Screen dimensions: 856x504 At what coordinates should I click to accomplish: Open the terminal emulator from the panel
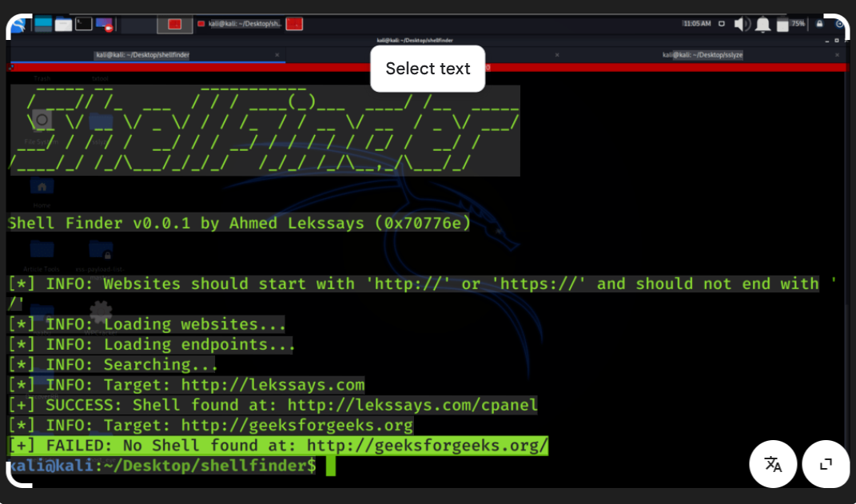(x=83, y=25)
